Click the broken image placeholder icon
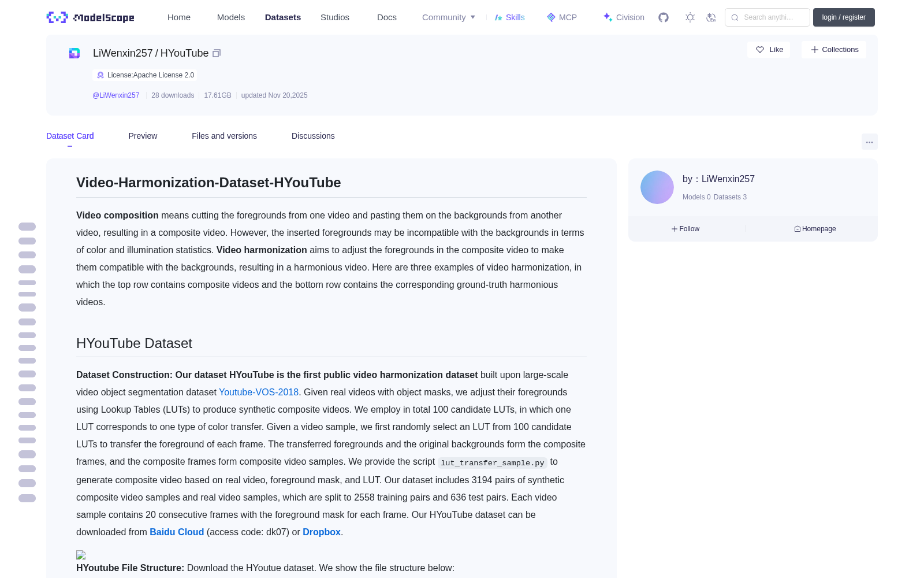 click(x=81, y=555)
